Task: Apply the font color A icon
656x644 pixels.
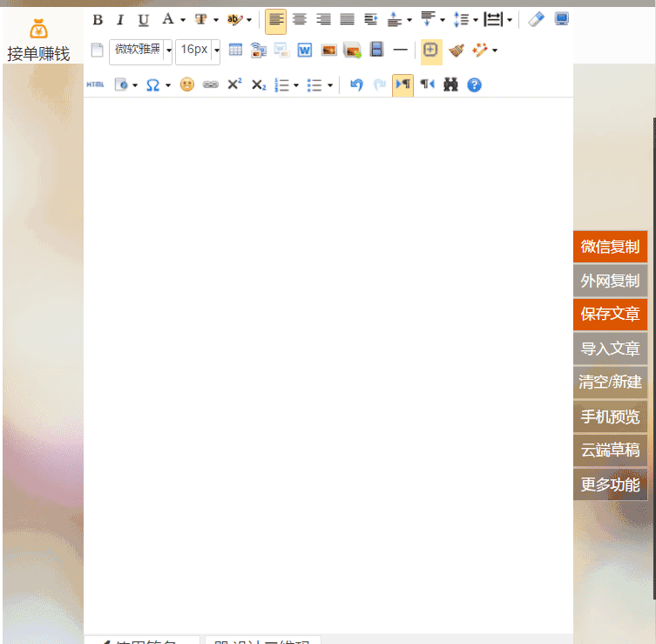Action: (168, 19)
